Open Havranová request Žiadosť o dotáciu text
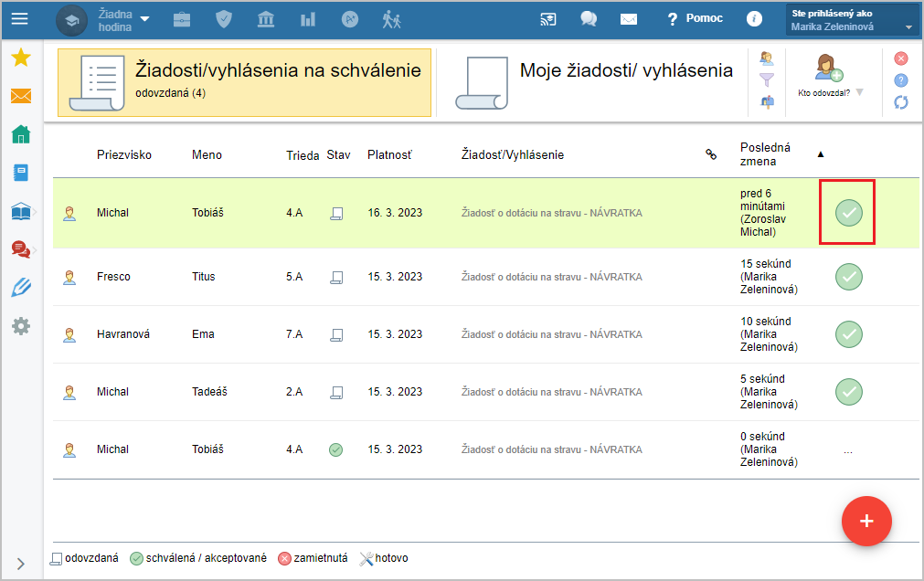The width and height of the screenshot is (924, 581). 552,334
